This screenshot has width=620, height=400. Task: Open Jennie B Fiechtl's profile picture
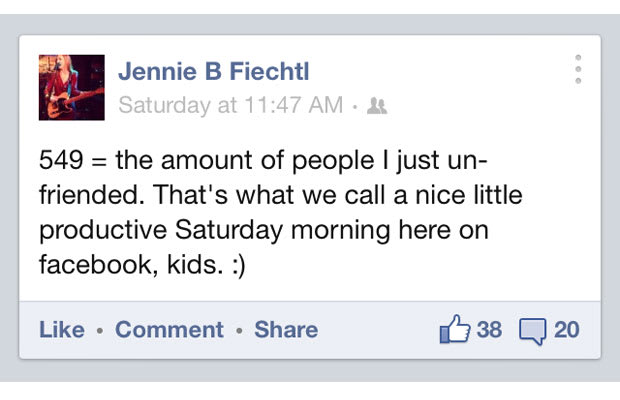[72, 87]
